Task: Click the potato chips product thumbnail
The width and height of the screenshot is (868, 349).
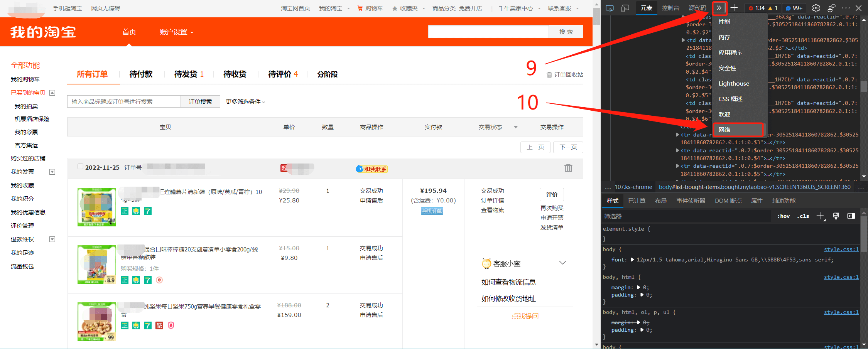Action: click(x=97, y=207)
